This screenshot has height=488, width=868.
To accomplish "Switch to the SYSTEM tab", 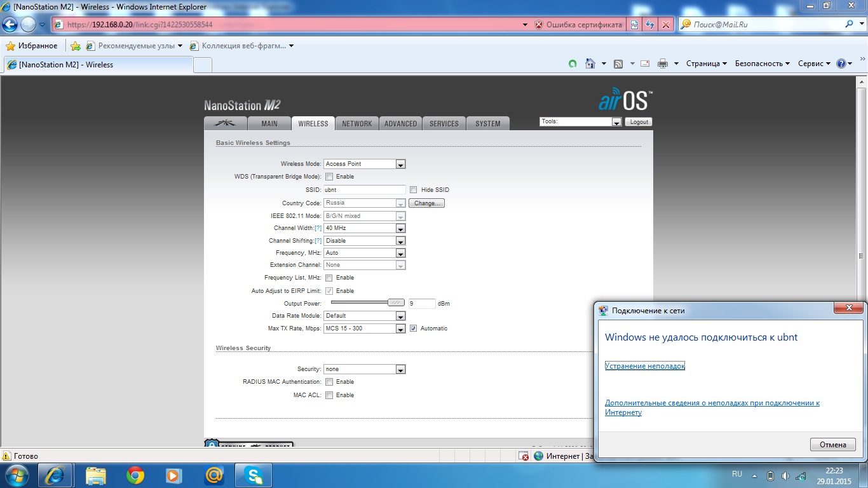I will (x=488, y=123).
